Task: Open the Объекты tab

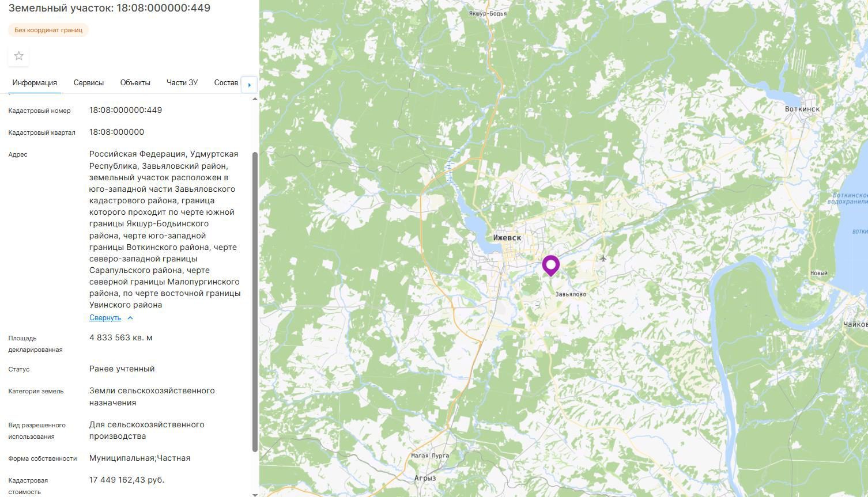Action: (135, 83)
